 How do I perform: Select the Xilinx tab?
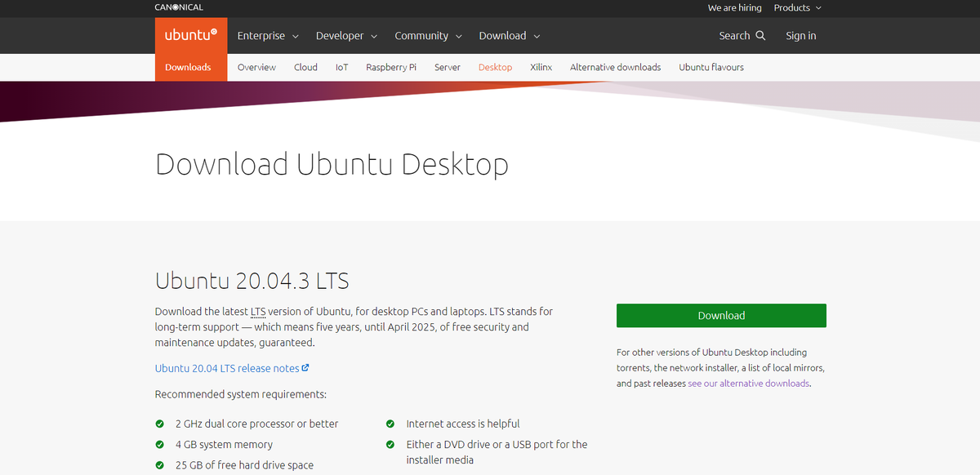[541, 67]
